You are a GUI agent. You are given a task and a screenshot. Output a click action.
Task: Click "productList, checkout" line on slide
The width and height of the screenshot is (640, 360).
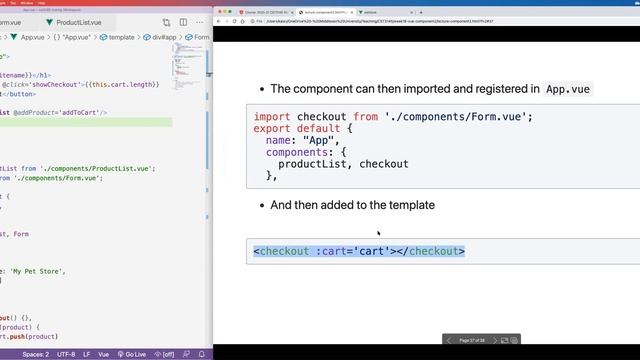tap(343, 164)
